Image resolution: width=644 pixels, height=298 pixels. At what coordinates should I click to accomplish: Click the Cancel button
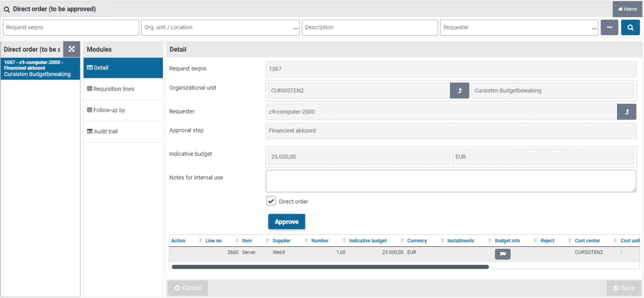click(x=188, y=288)
